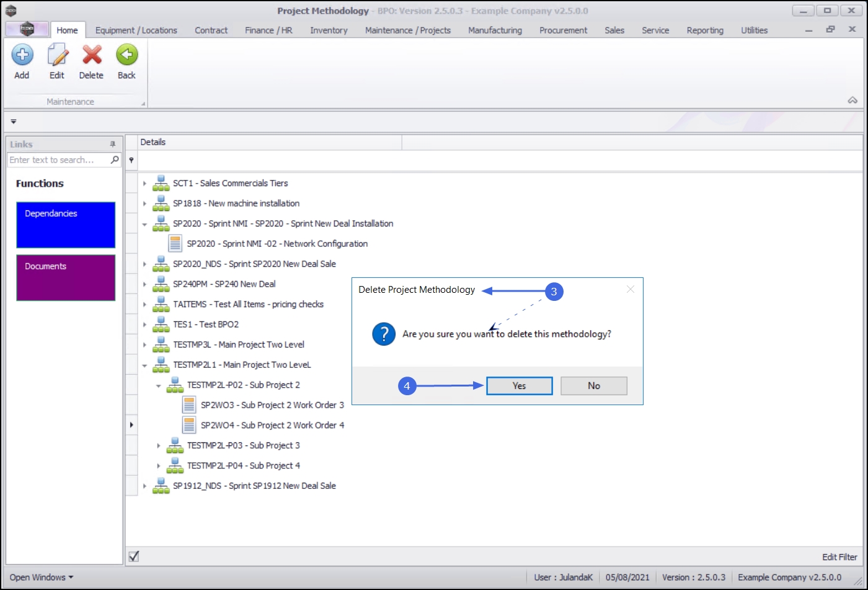Click the SCT1 project hierarchy icon
Image resolution: width=868 pixels, height=590 pixels.
coord(161,183)
